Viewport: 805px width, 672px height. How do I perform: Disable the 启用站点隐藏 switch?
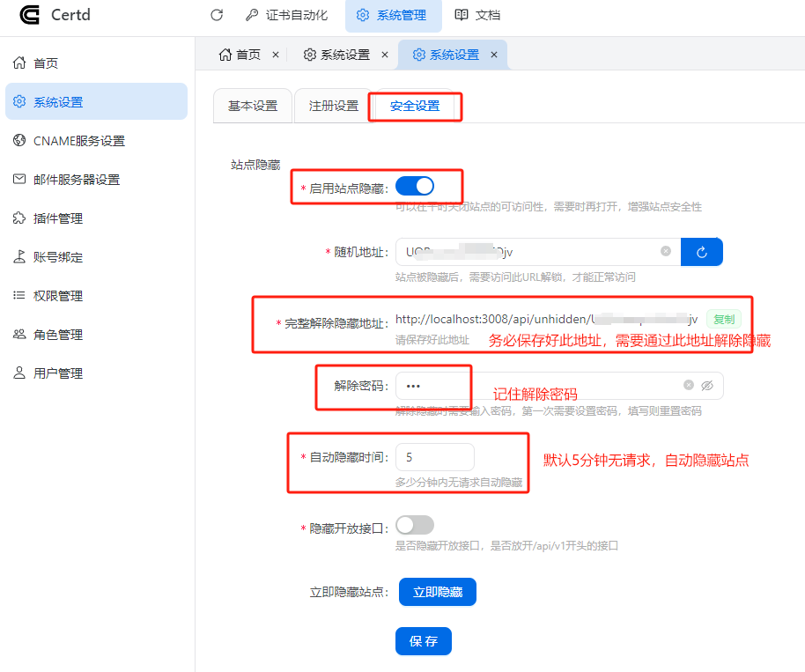(415, 186)
